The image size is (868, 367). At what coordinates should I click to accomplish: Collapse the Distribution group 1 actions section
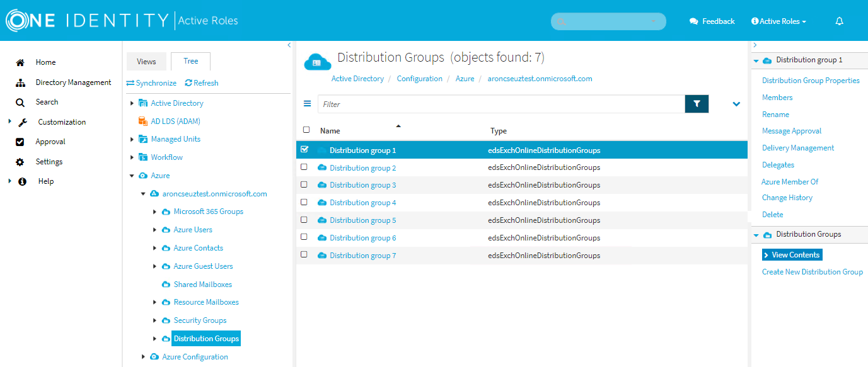[x=756, y=60]
